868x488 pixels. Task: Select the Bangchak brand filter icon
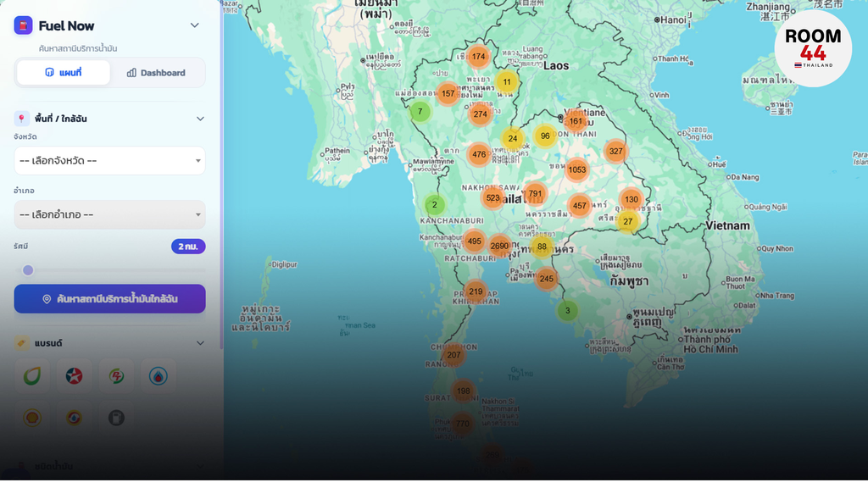tap(31, 374)
